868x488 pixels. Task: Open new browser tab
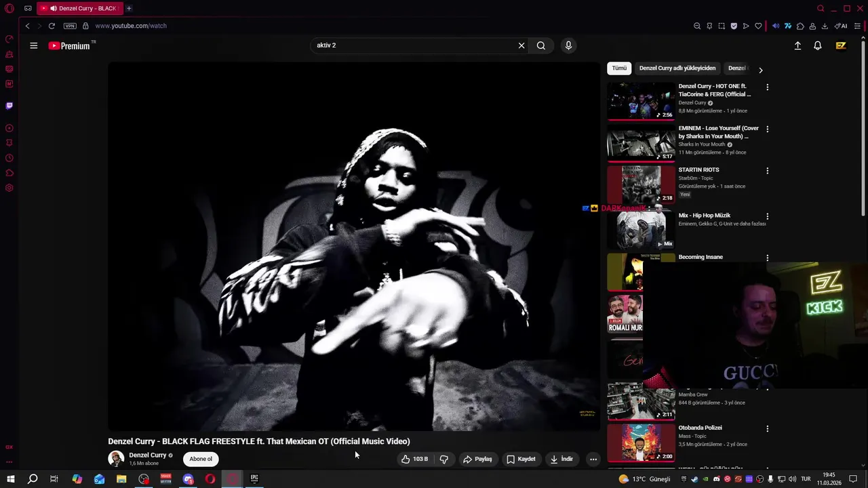pos(129,8)
